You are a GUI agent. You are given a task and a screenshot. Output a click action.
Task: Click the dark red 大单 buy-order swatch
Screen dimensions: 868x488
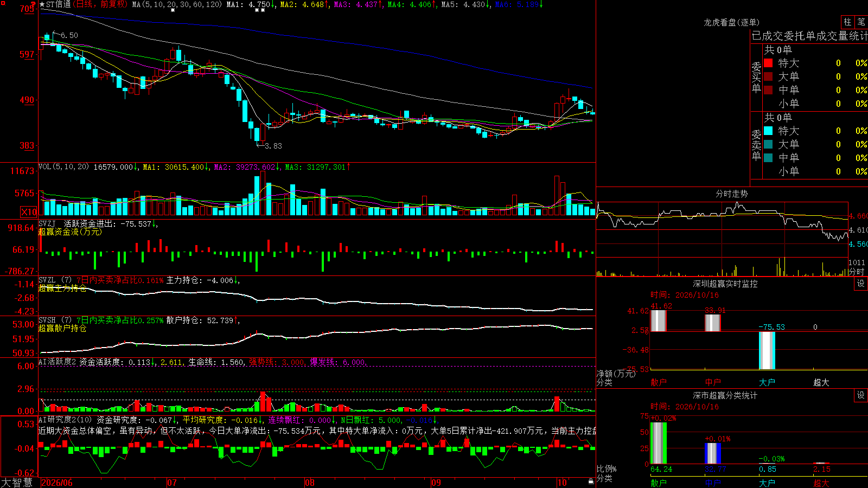(768, 76)
